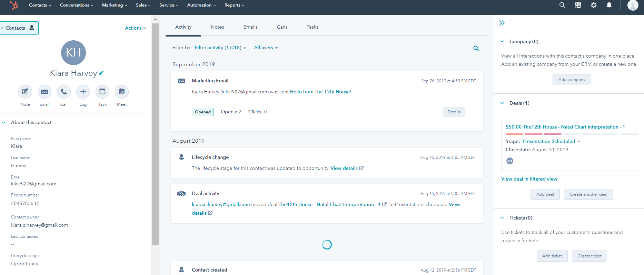Viewport: 644px width, 275px height.
Task: Click the deal stage progress bar
Action: click(572, 134)
